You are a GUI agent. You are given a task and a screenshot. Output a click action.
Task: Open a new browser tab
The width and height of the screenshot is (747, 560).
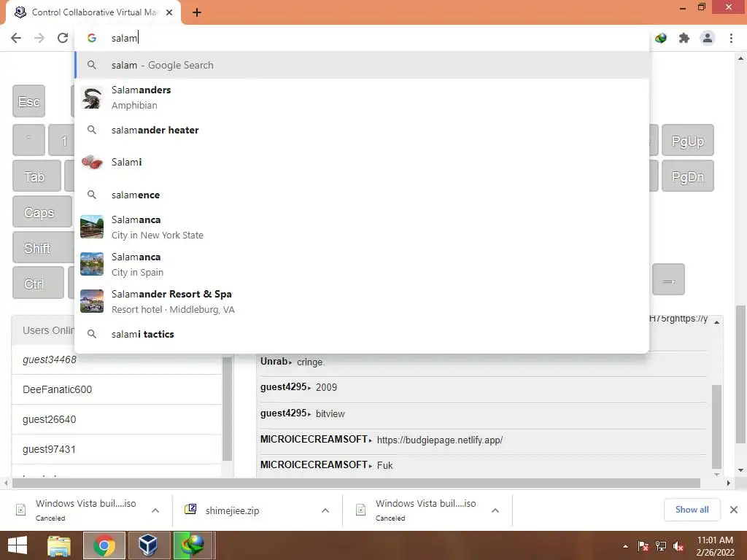coord(197,13)
